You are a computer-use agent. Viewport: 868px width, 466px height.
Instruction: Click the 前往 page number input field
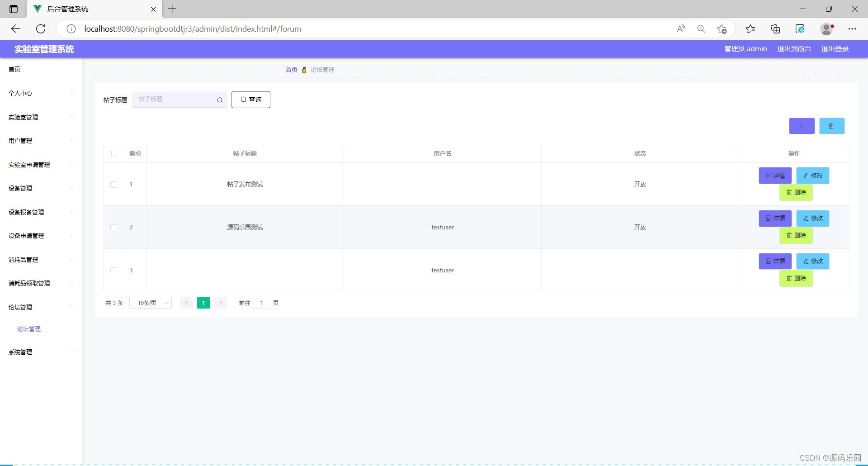[x=262, y=303]
